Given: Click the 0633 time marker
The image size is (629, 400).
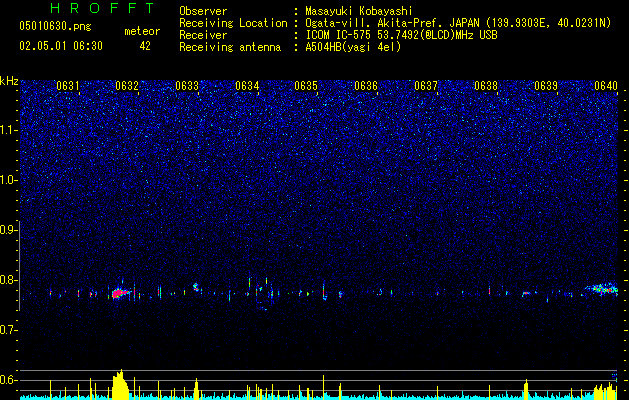Looking at the screenshot, I should (187, 86).
